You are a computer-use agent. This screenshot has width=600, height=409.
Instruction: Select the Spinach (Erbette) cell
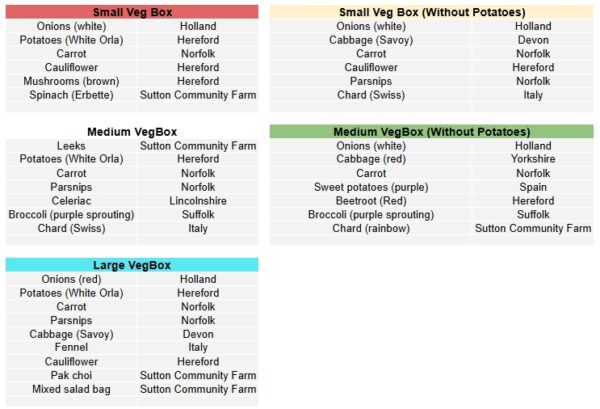point(71,95)
